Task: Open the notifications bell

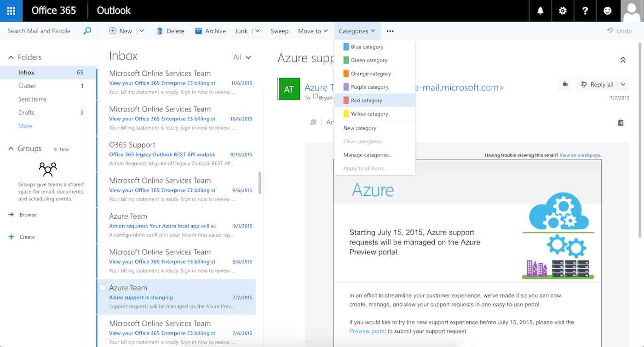Action: pos(540,11)
